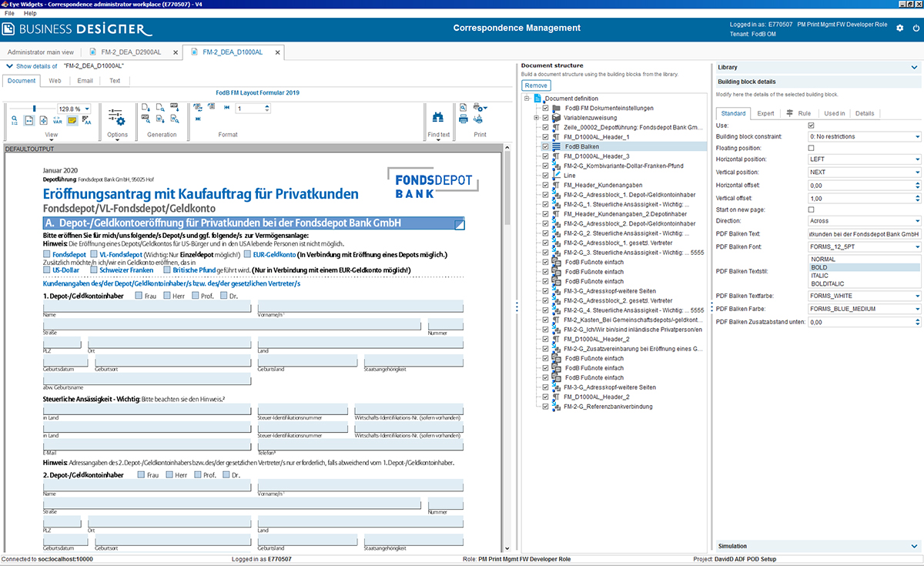The image size is (924, 566).
Task: Uncheck FodB FM Dokumenteinstellungen in the tree
Action: coord(546,108)
